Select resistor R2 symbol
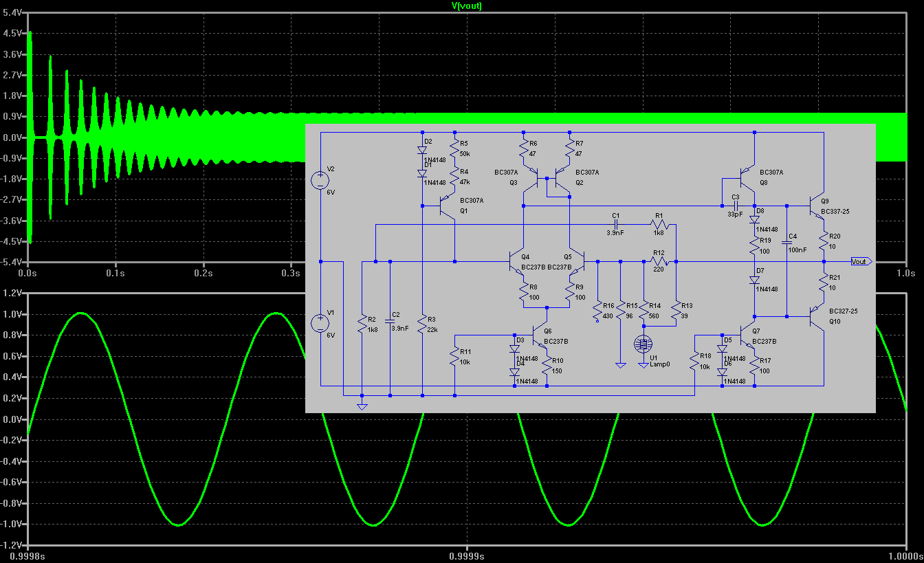 [362, 323]
